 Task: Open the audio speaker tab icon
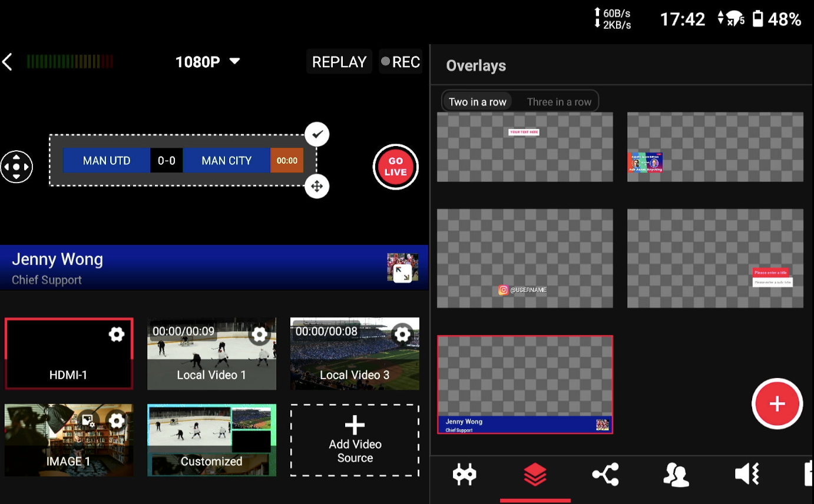click(747, 474)
